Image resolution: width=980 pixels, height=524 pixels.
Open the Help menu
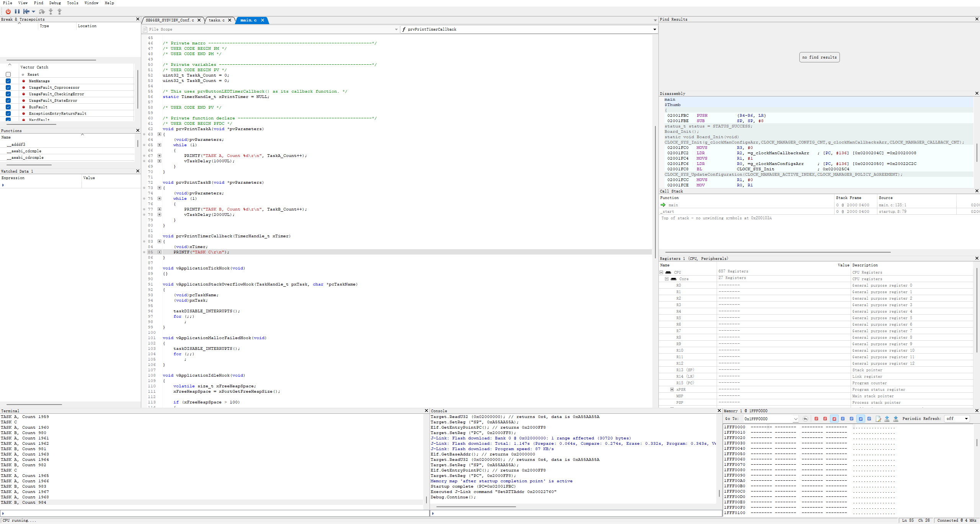[x=109, y=3]
